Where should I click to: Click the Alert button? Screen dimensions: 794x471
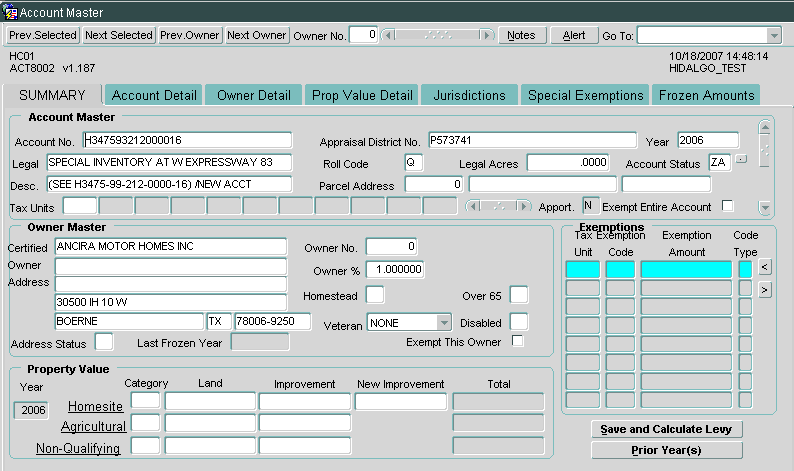574,35
